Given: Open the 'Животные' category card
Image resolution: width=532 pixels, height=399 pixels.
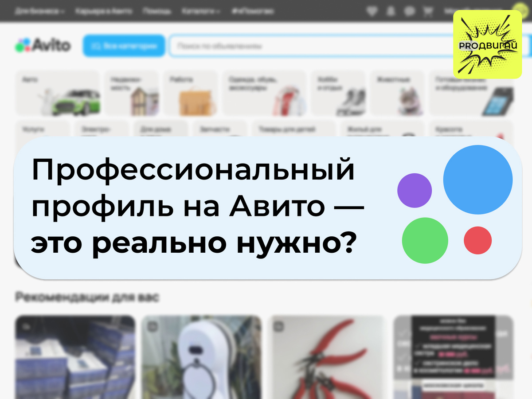Looking at the screenshot, I should tap(398, 93).
